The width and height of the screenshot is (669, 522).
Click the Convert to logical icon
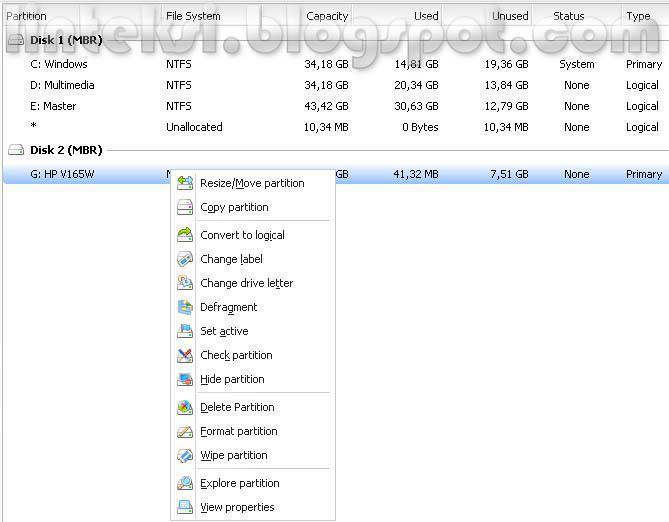(x=185, y=235)
